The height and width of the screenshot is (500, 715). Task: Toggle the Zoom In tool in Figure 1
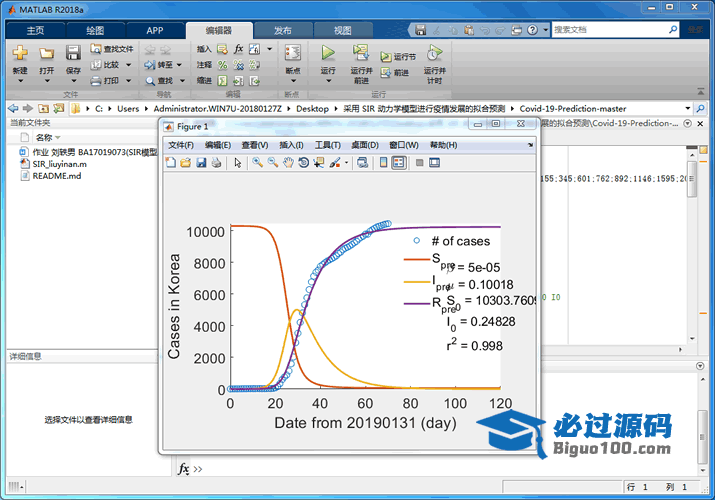258,163
